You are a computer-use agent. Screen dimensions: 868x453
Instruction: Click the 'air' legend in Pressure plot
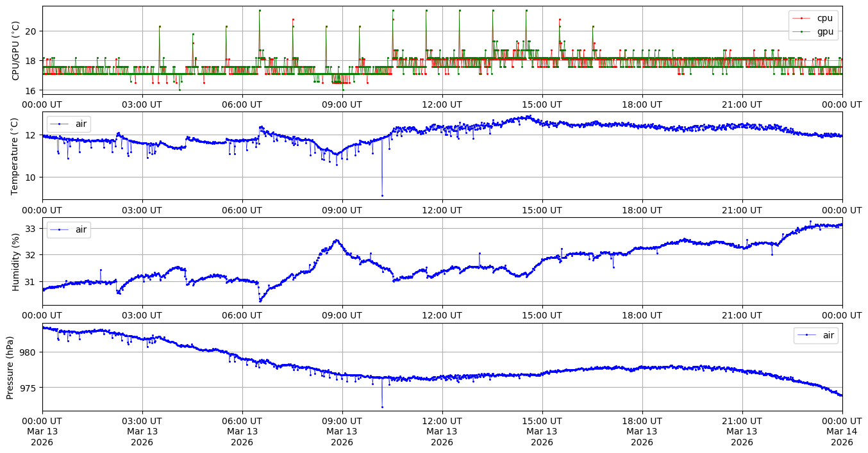815,335
